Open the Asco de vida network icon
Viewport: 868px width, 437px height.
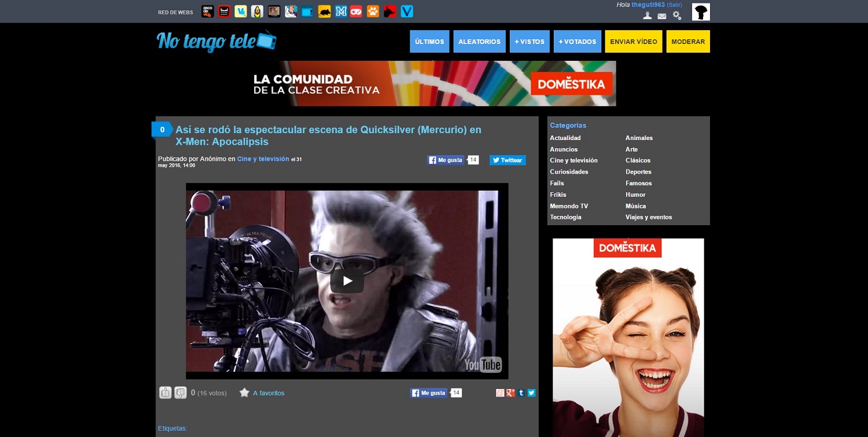click(208, 11)
